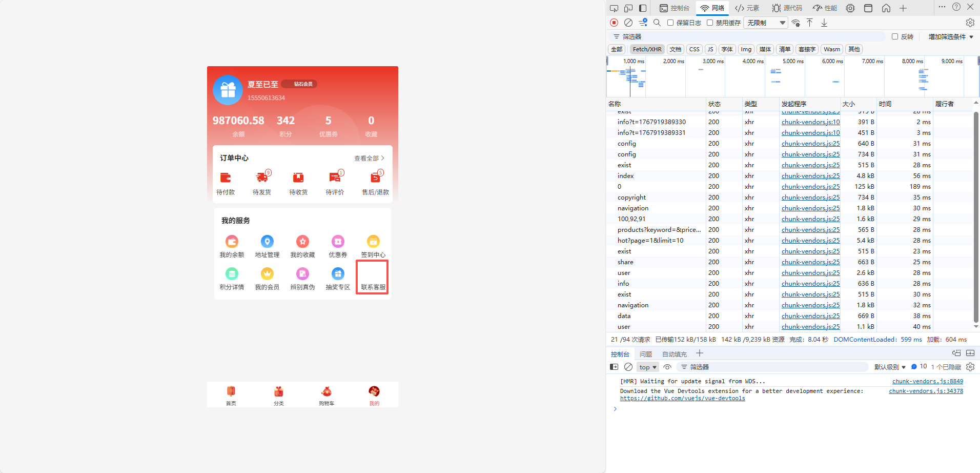Switch to 元素 elements tab
Viewport: 980px width, 473px height.
[x=747, y=8]
